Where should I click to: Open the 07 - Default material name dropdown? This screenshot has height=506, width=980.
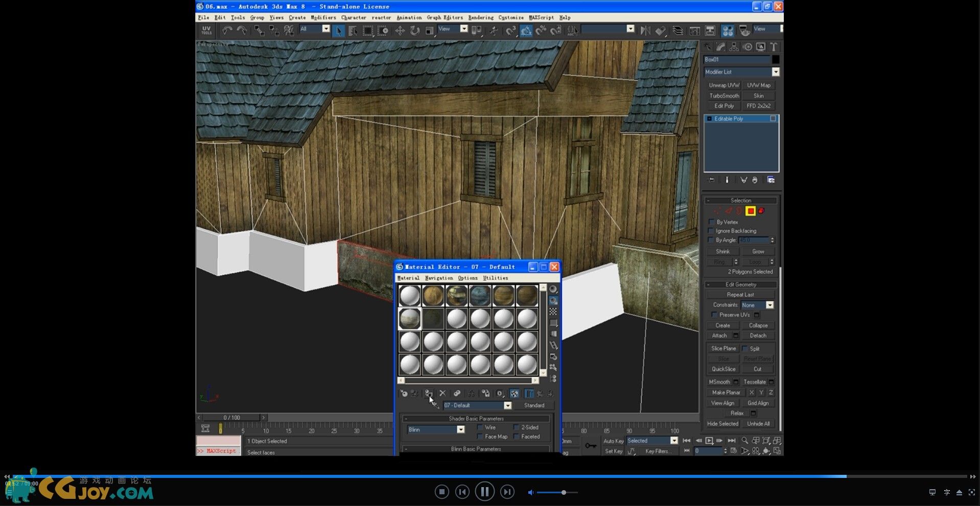tap(477, 405)
